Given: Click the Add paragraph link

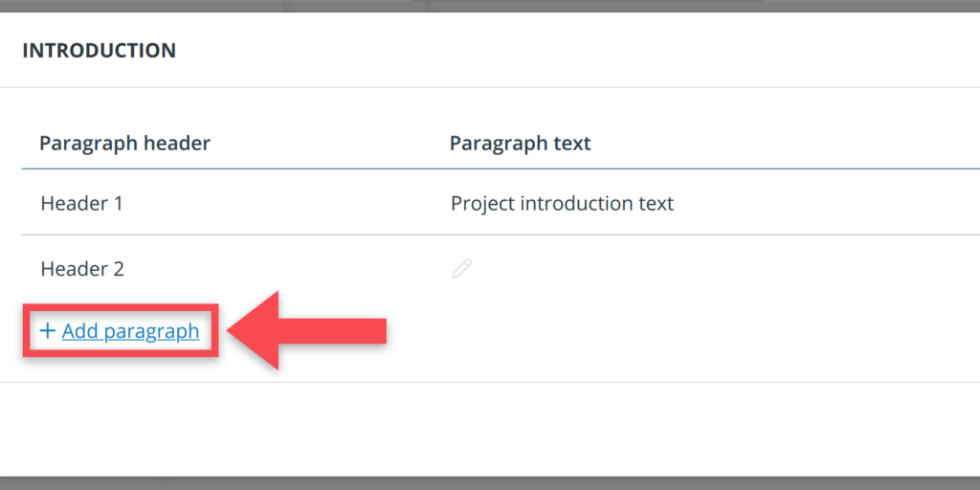Looking at the screenshot, I should point(130,331).
